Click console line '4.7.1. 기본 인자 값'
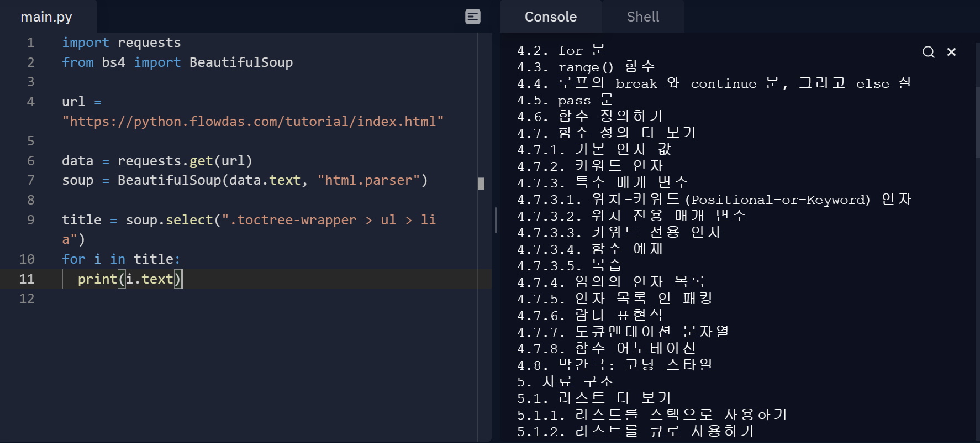The image size is (980, 445). 594,150
